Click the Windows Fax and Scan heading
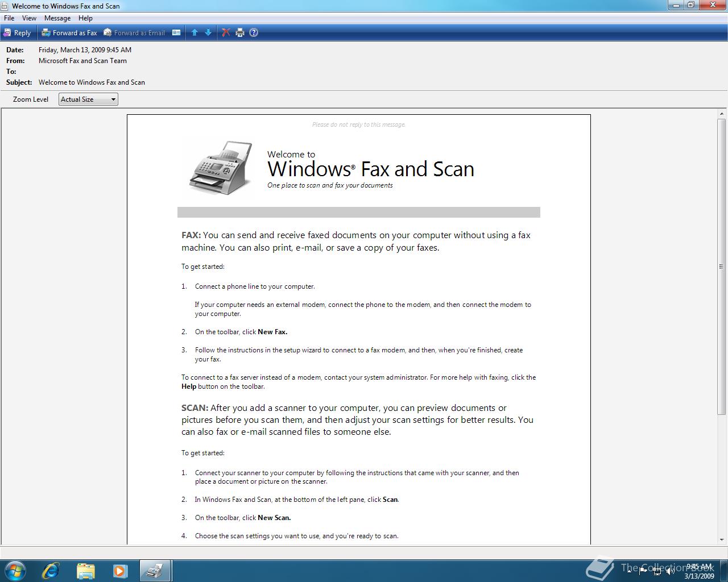Viewport: 728px width, 582px height. click(x=371, y=169)
